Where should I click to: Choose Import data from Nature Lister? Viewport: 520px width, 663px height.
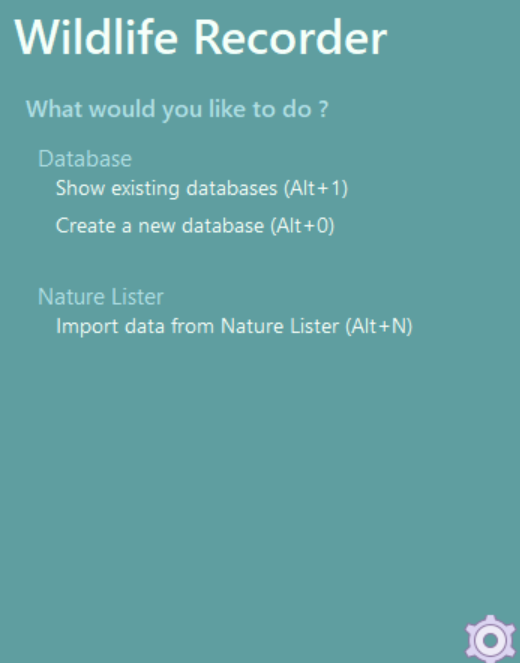click(234, 326)
